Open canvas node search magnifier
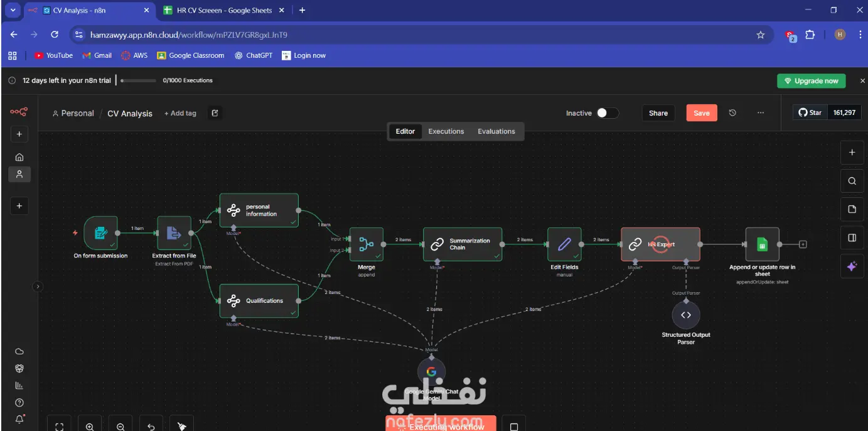The image size is (868, 431). [x=852, y=181]
